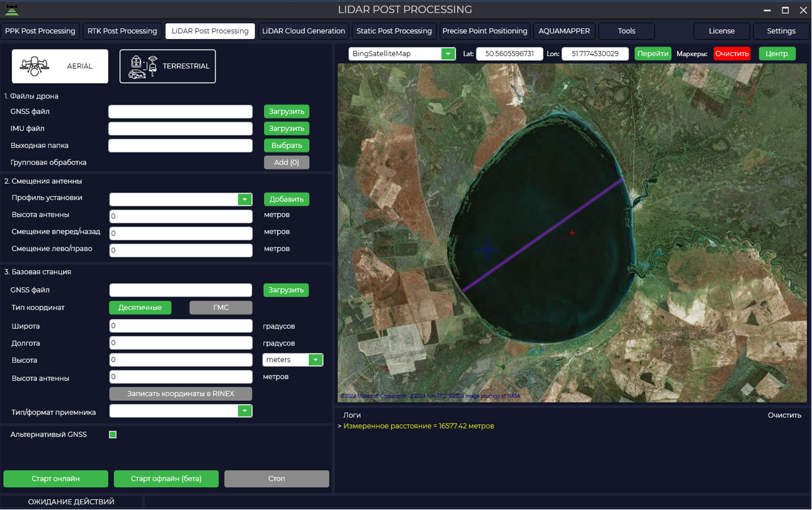Image resolution: width=812 pixels, height=510 pixels.
Task: Click Загрузить next to IMU файл
Action: click(x=287, y=129)
